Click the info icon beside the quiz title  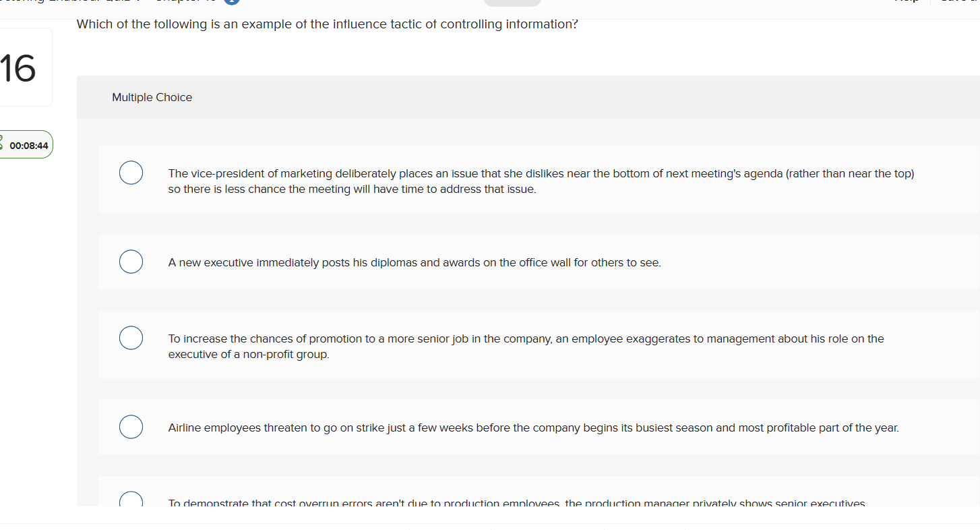[x=231, y=2]
